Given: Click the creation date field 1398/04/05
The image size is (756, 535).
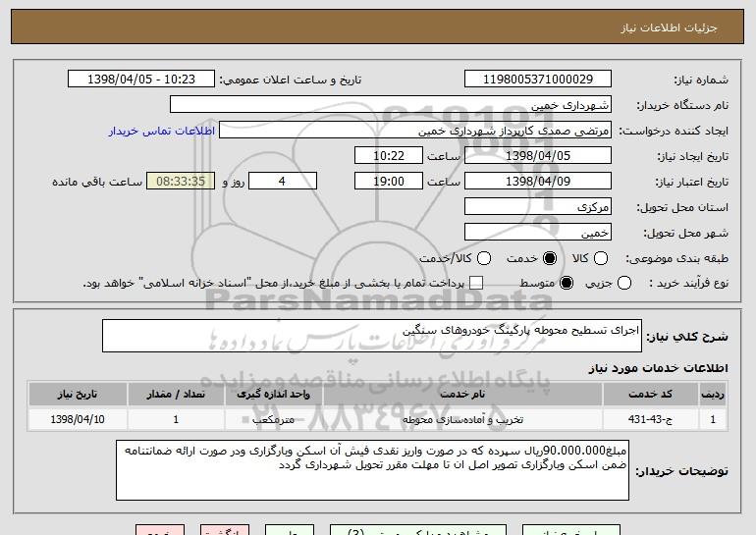Looking at the screenshot, I should (x=538, y=156).
